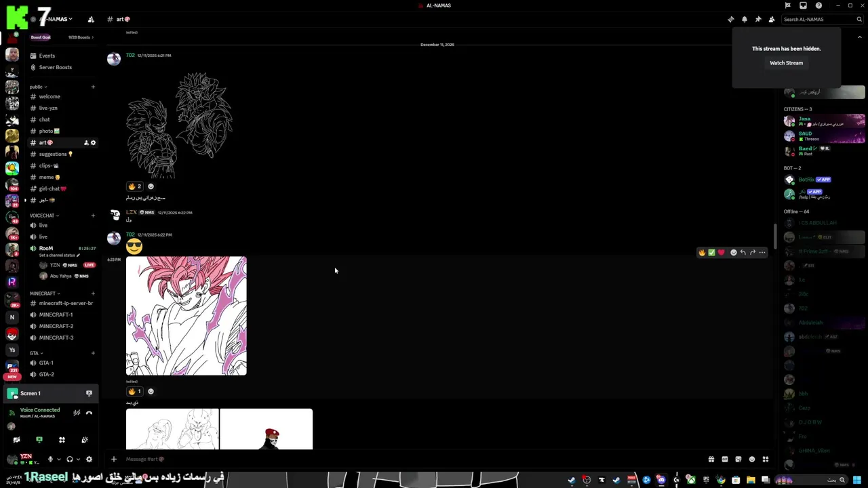The height and width of the screenshot is (488, 868).
Task: Open the sticker picker icon
Action: pyautogui.click(x=738, y=459)
